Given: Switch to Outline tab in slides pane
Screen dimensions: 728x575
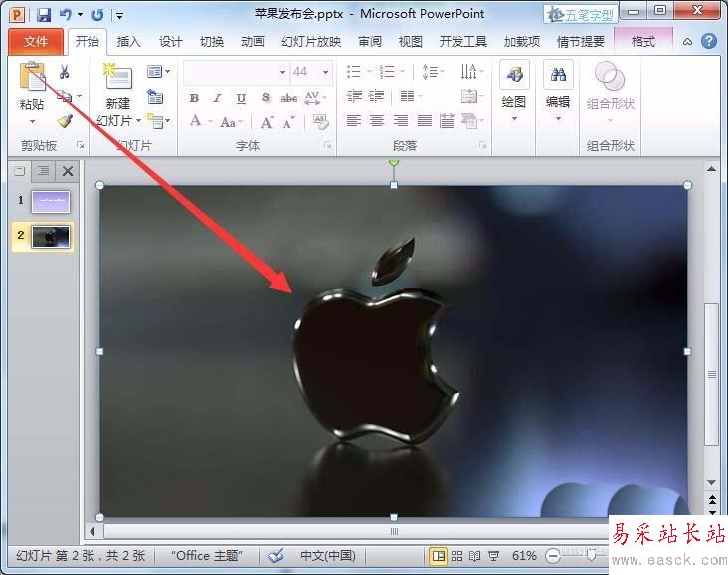Looking at the screenshot, I should [x=43, y=171].
